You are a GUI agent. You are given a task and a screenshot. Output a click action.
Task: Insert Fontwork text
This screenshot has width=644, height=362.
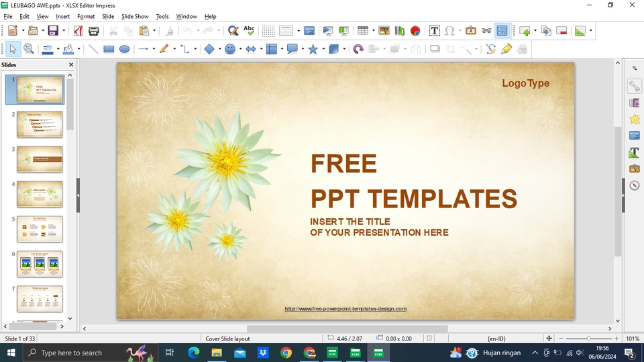click(471, 31)
